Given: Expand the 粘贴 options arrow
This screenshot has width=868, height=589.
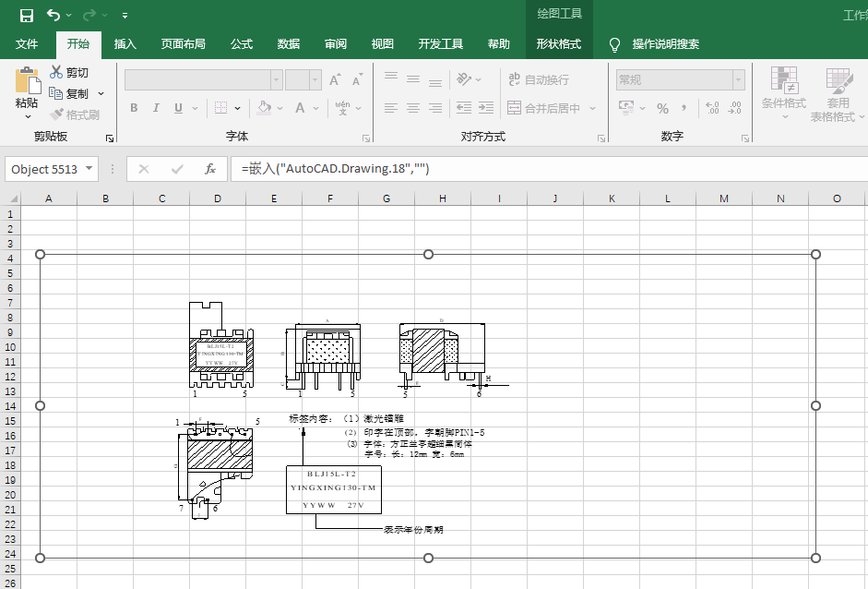Looking at the screenshot, I should (27, 115).
